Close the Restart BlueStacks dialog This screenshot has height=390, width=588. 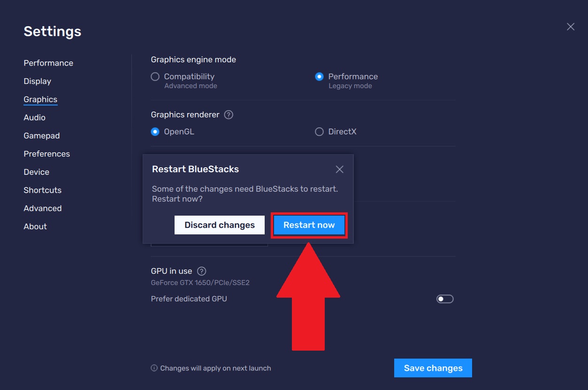coord(340,169)
